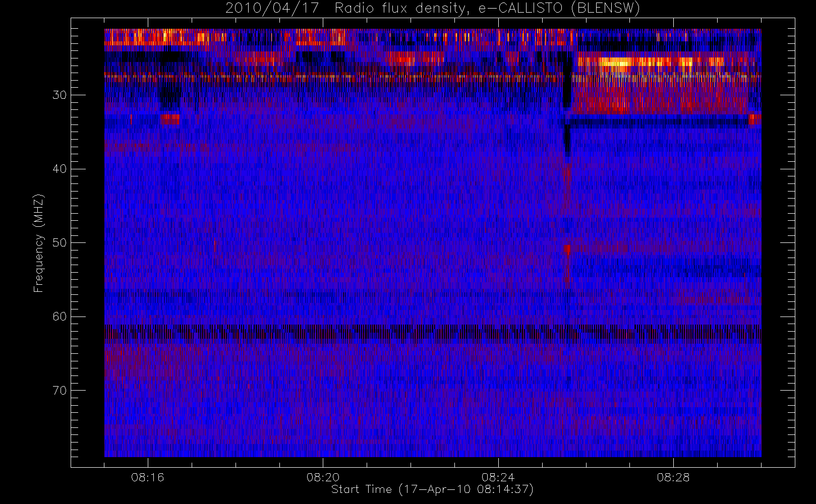Click the 'Start Time (17-Apr-10 08:14:37)' label

432,489
